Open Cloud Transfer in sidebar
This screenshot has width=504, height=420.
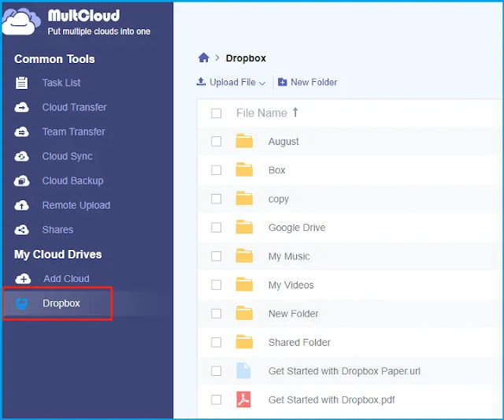tap(74, 107)
